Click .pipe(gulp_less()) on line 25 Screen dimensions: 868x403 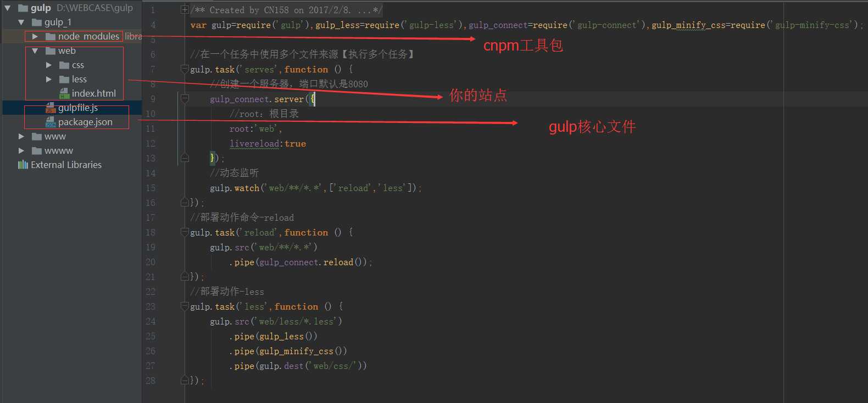pyautogui.click(x=274, y=337)
